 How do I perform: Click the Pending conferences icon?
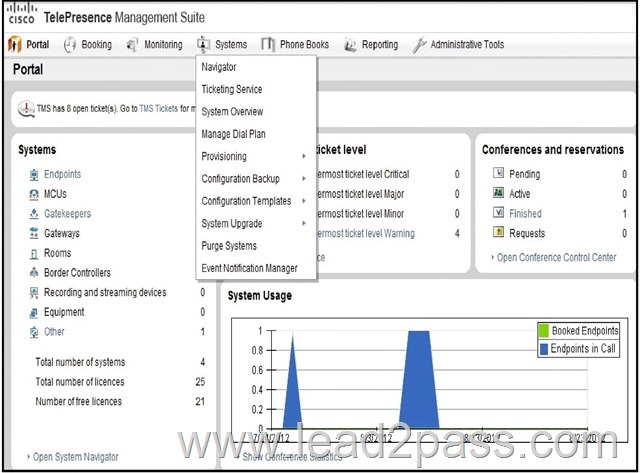[498, 173]
